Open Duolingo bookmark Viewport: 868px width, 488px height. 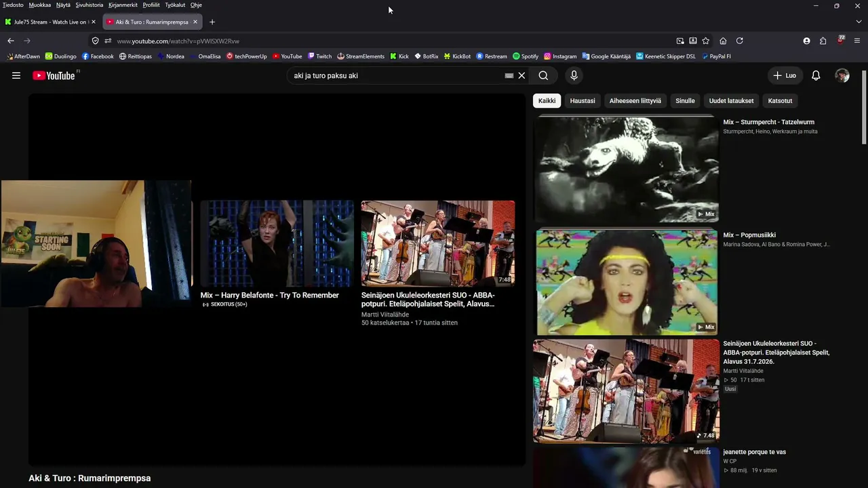pyautogui.click(x=61, y=56)
